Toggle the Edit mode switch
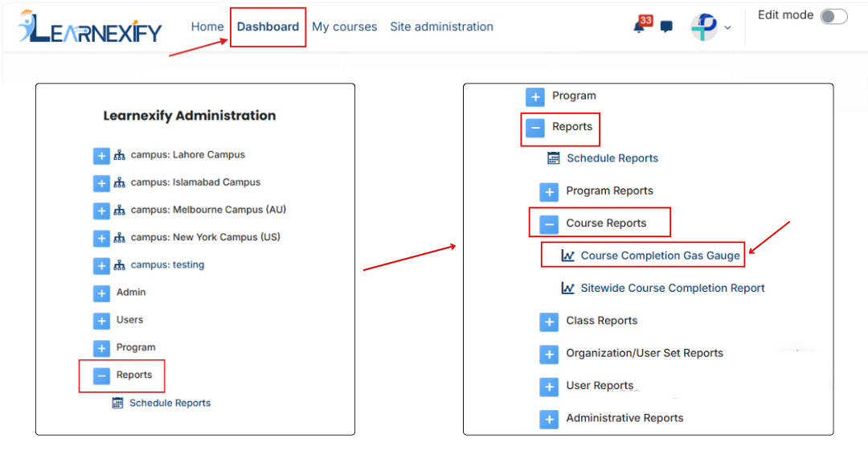 pos(833,16)
